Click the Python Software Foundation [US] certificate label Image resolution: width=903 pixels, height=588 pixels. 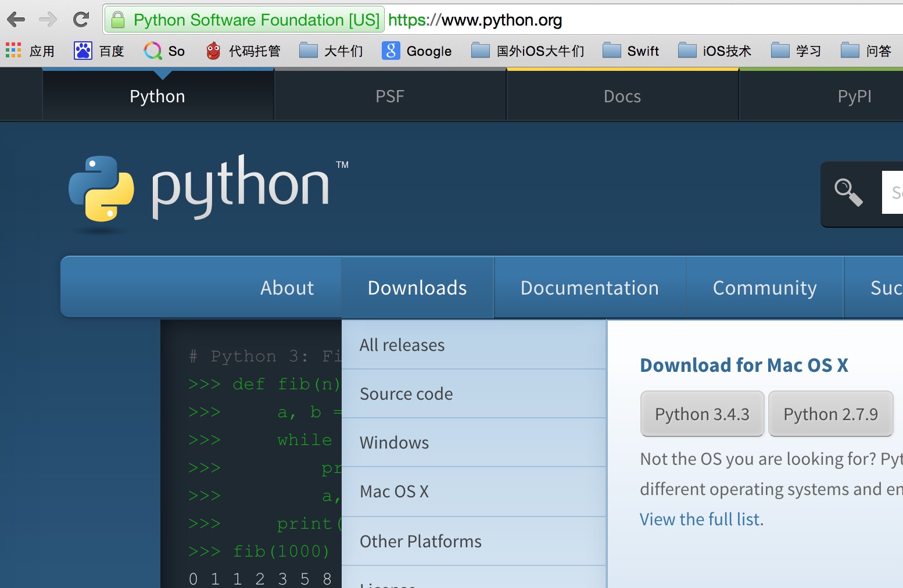[256, 20]
